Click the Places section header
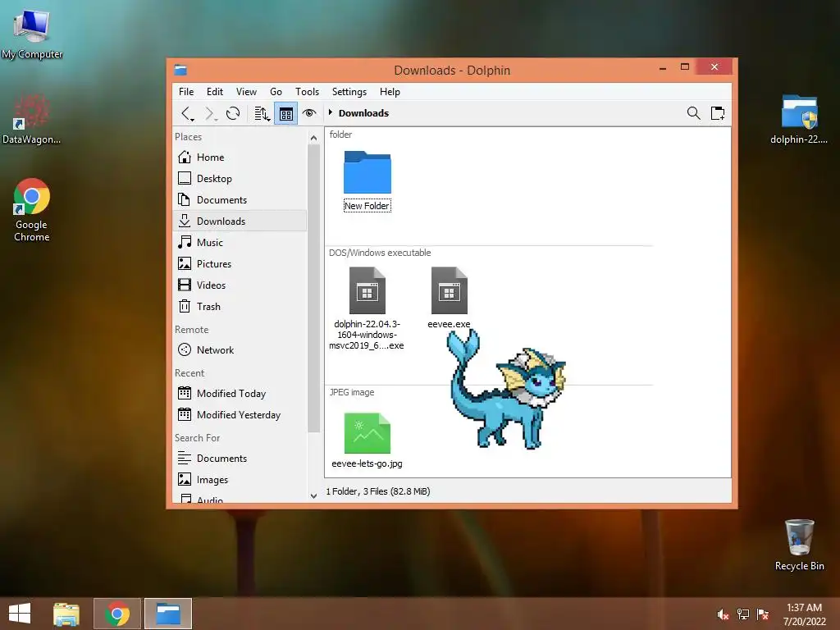This screenshot has width=840, height=630. point(188,137)
